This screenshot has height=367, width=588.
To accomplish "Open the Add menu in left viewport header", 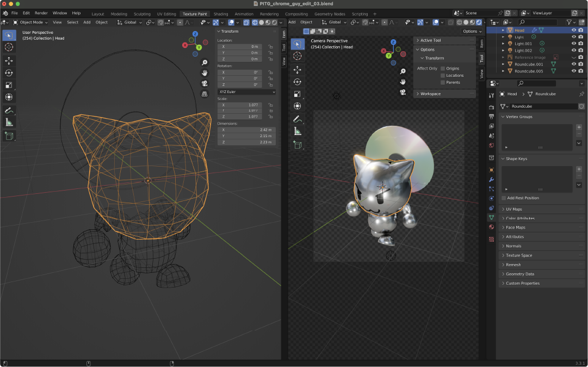I will pyautogui.click(x=87, y=22).
